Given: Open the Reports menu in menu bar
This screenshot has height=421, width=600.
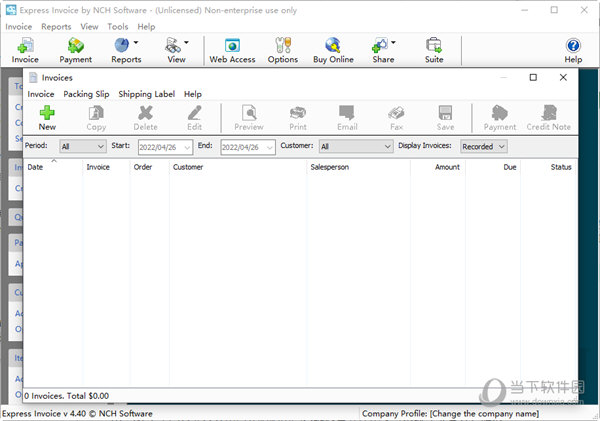Looking at the screenshot, I should pyautogui.click(x=56, y=27).
